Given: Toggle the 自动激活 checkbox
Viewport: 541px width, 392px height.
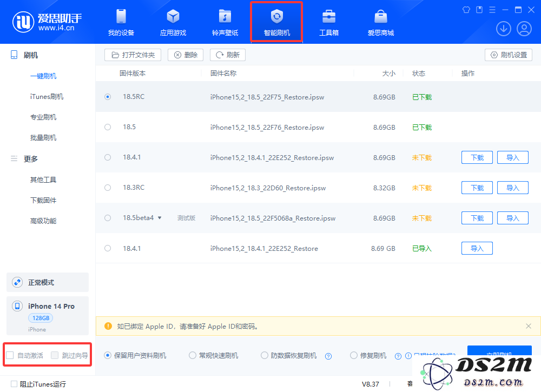Looking at the screenshot, I should 10,355.
